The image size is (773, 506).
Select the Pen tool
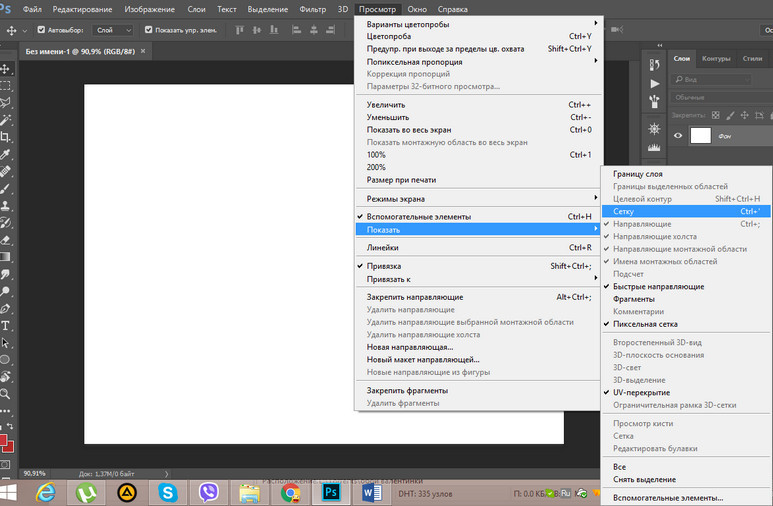click(5, 309)
